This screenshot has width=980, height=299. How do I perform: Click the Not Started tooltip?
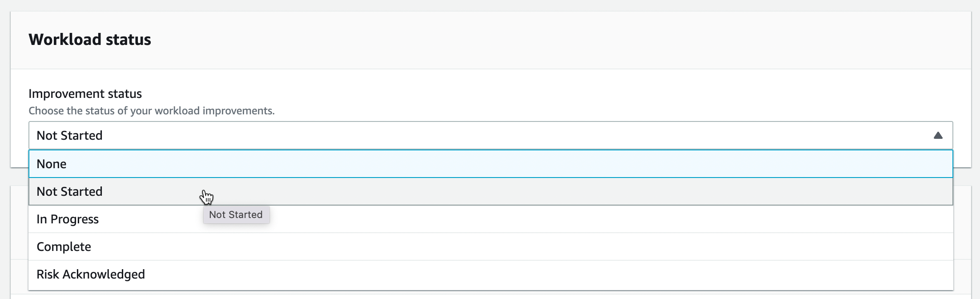(x=236, y=214)
